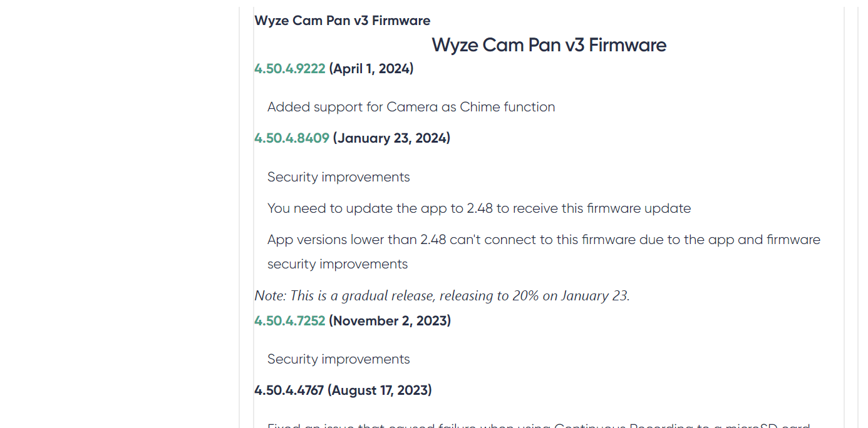This screenshot has width=868, height=428.
Task: Click the (April 1, 2024) release date
Action: [x=371, y=69]
